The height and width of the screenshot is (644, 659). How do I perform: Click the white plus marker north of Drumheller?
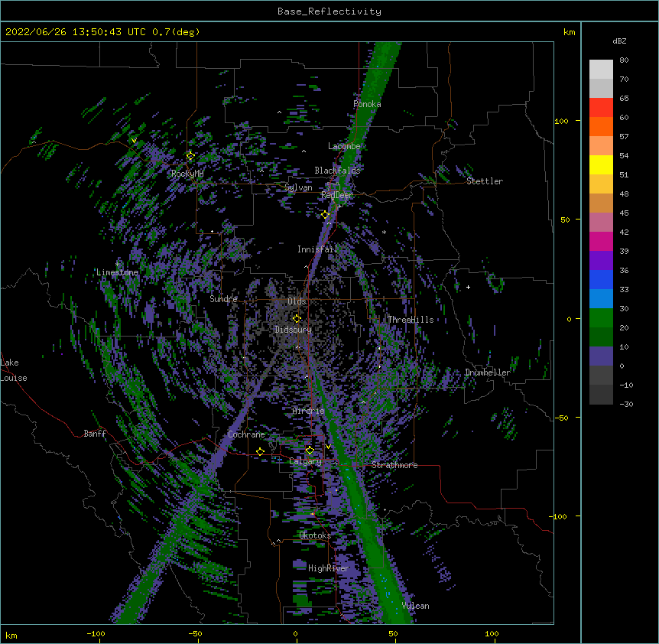coord(468,287)
